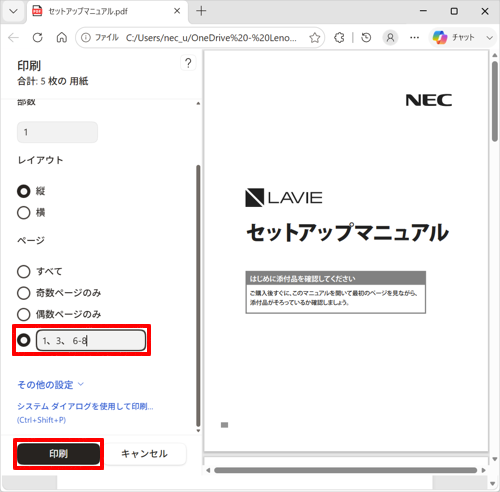Click settings panel scroll up arrow
This screenshot has height=492, width=500.
click(198, 103)
